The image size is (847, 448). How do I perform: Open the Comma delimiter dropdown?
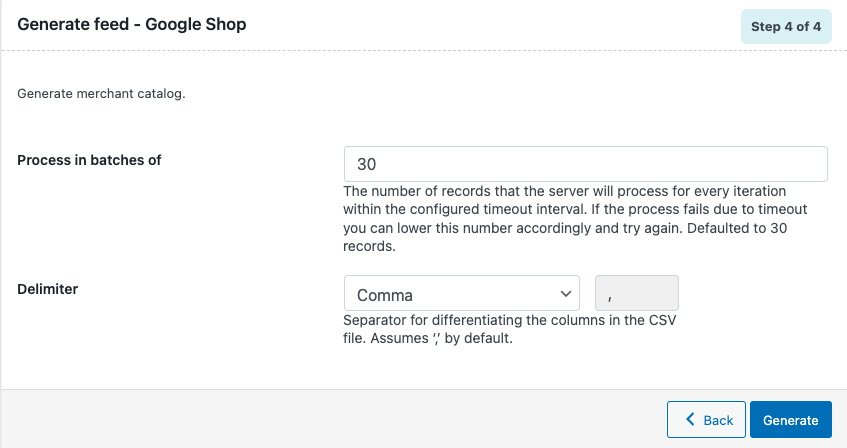(461, 295)
